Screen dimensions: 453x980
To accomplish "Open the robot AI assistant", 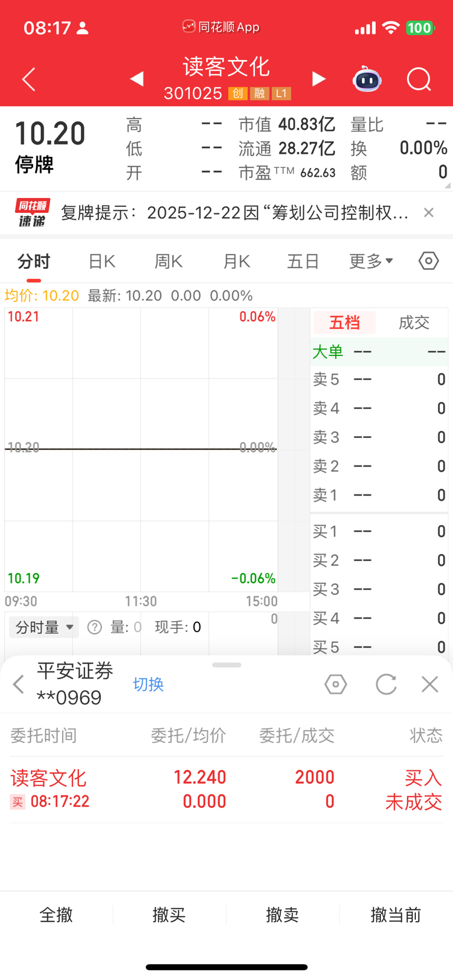I will (367, 79).
